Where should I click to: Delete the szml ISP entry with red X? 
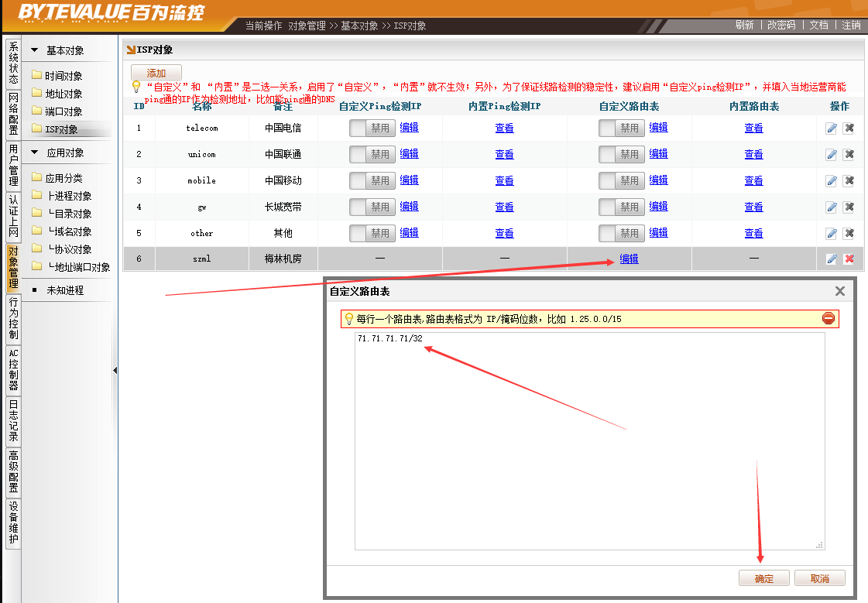tap(849, 259)
